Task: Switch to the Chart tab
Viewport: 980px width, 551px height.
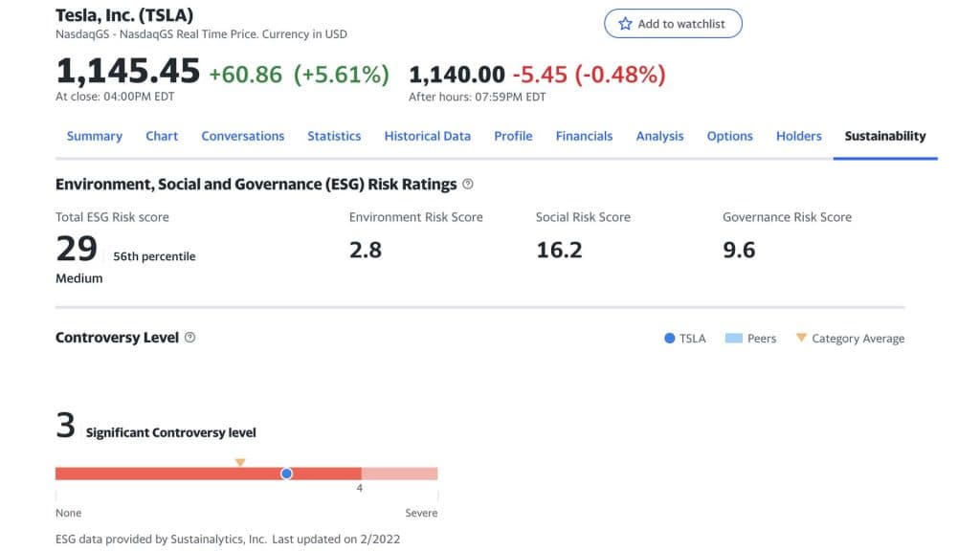Action: [162, 136]
